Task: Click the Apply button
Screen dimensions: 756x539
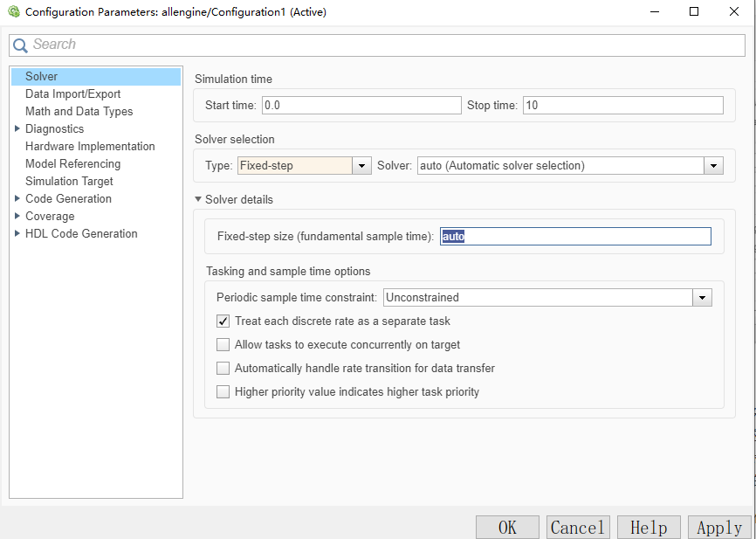Action: pos(719,528)
